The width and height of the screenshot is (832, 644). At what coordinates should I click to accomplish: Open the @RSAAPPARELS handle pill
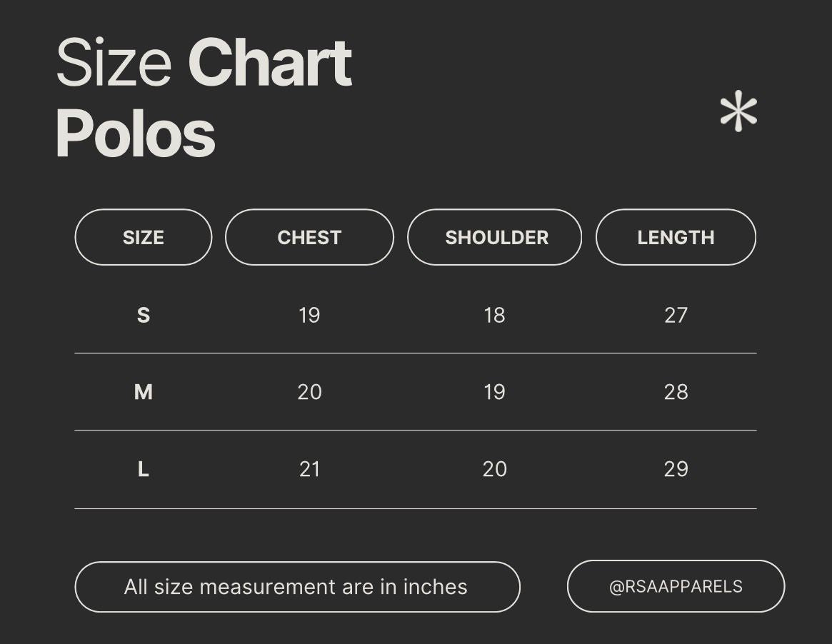[676, 586]
